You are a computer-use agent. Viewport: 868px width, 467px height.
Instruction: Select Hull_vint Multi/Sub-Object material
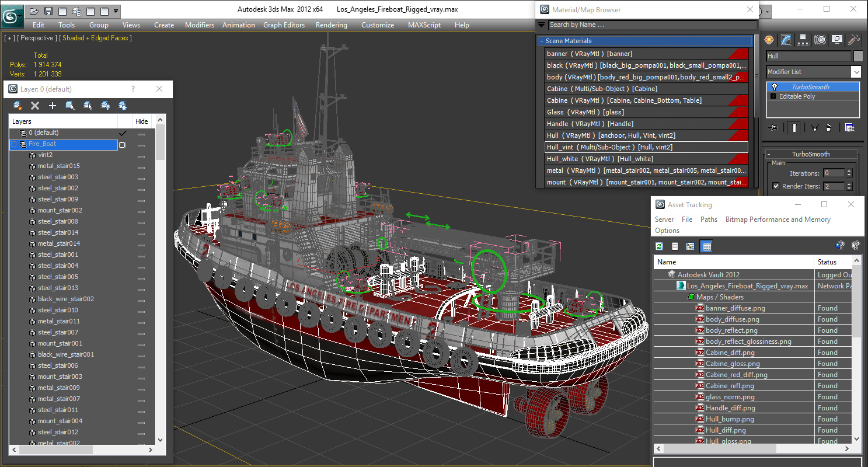[646, 147]
